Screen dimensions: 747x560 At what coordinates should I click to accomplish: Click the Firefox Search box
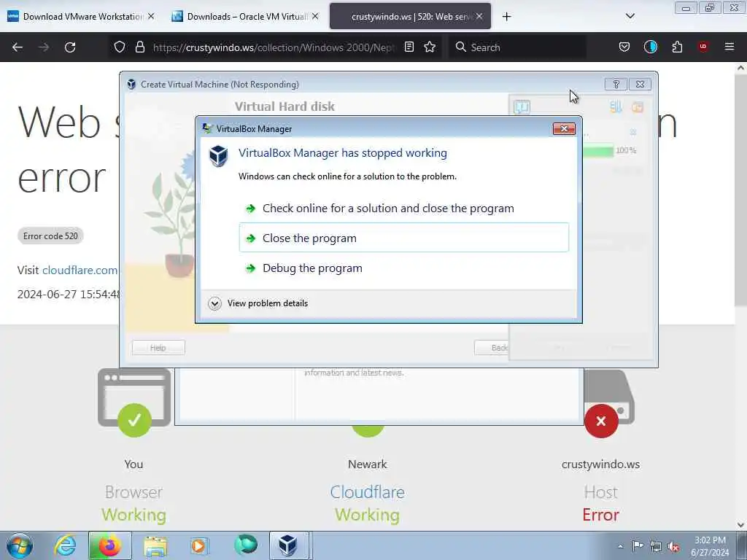tap(517, 47)
